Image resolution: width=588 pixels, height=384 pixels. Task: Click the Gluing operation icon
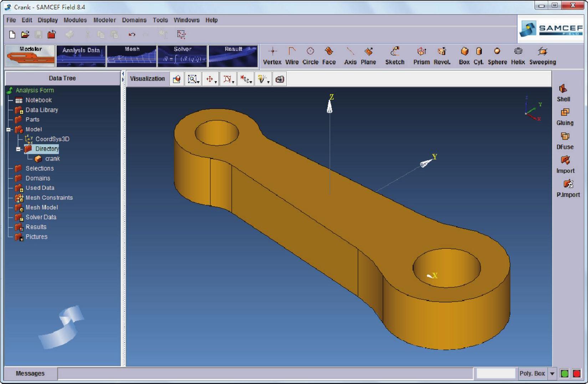565,117
